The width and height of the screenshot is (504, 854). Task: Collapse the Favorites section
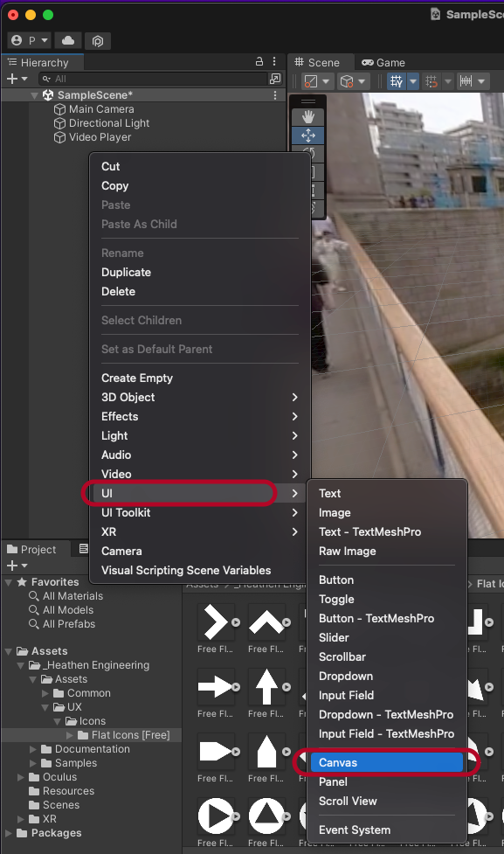click(x=8, y=582)
